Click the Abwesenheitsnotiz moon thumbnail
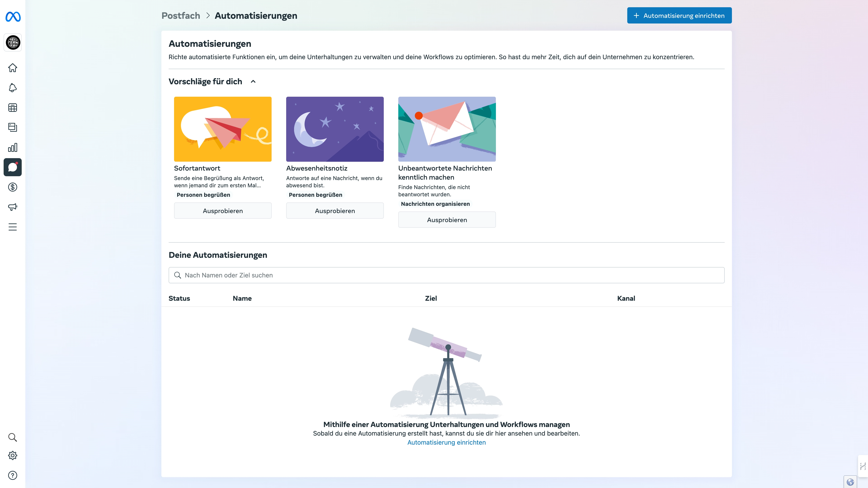Image resolution: width=868 pixels, height=488 pixels. (x=335, y=129)
